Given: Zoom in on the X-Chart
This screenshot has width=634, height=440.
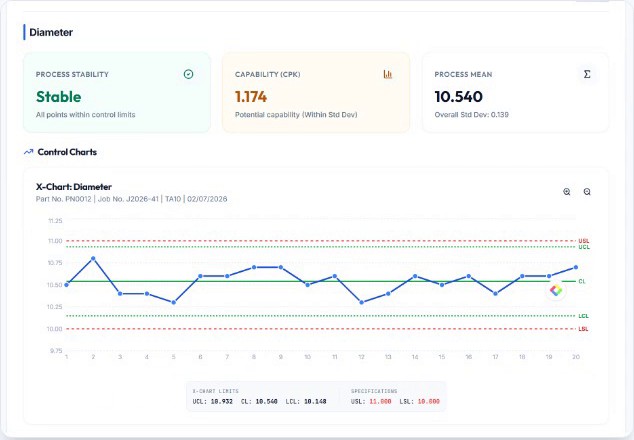Looking at the screenshot, I should (567, 192).
